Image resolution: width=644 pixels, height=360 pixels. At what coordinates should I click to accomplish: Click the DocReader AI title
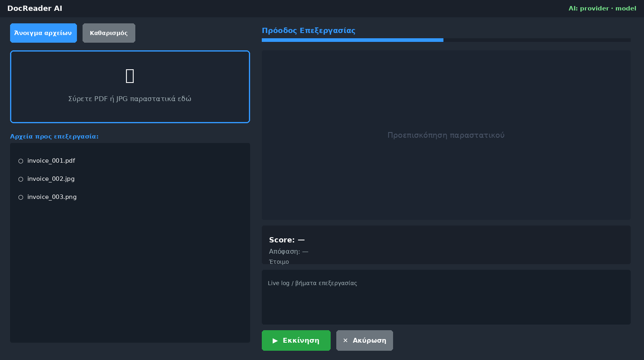pyautogui.click(x=35, y=8)
